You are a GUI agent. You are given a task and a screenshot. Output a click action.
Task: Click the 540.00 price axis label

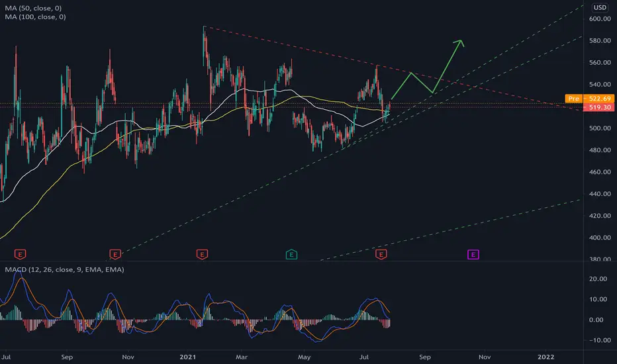pyautogui.click(x=600, y=84)
